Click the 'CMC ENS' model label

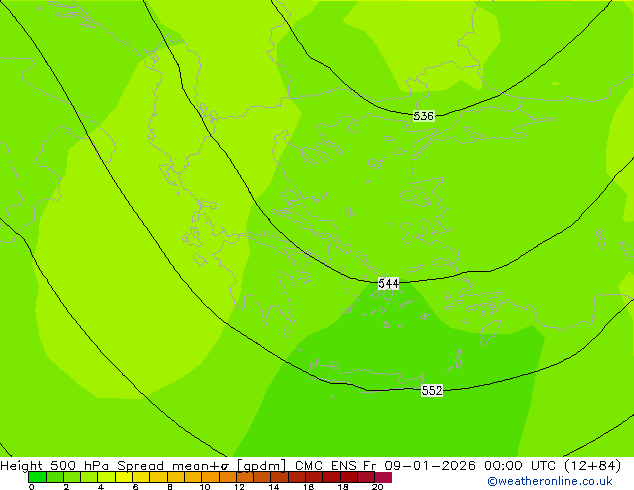coord(326,465)
